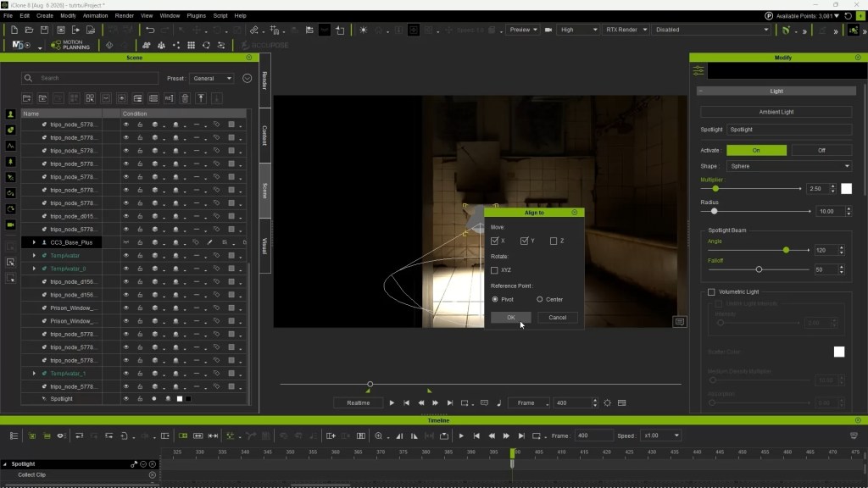Open the light Shape Sphere dropdown

pyautogui.click(x=789, y=166)
